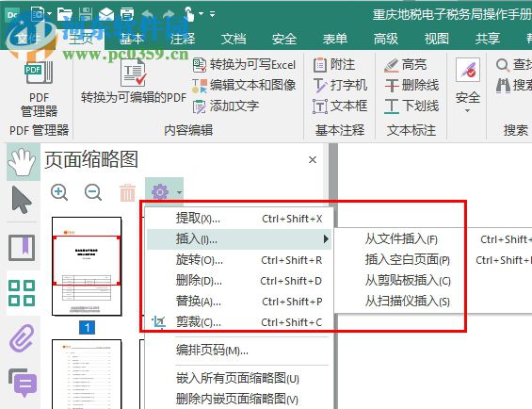Expand quick access customize dropdown
Screen dimensions: 532x409
[213, 14]
